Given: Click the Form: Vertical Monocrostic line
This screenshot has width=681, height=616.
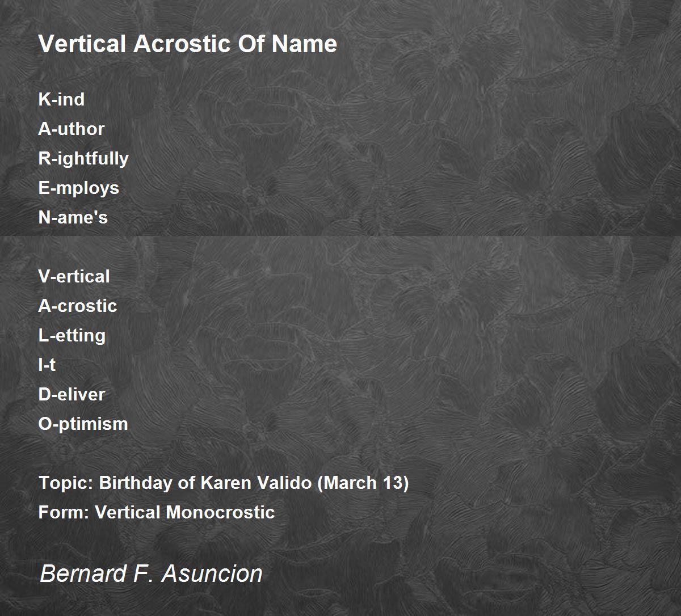Looking at the screenshot, I should (157, 512).
